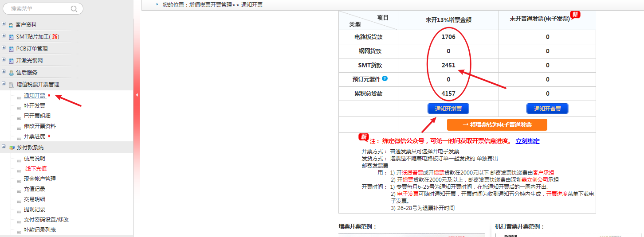Click the 售后服务 icon in sidebar
Viewport: 644px width, 237px height.
[11, 73]
